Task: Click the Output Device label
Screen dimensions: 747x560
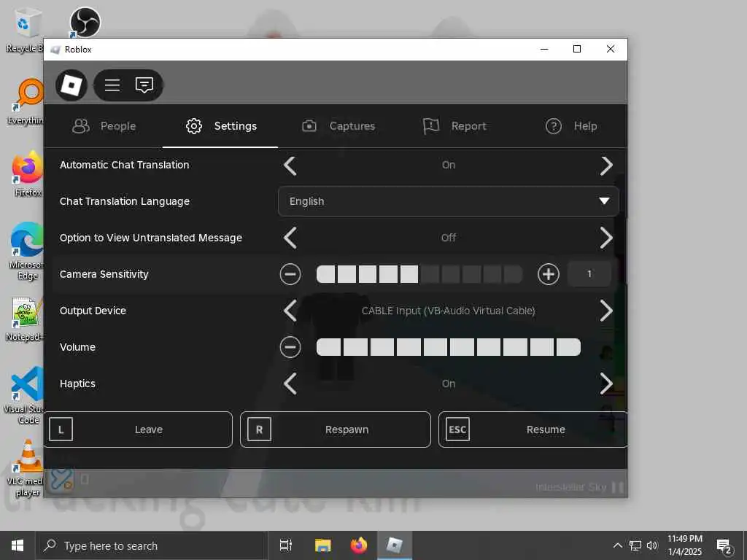Action: click(93, 311)
